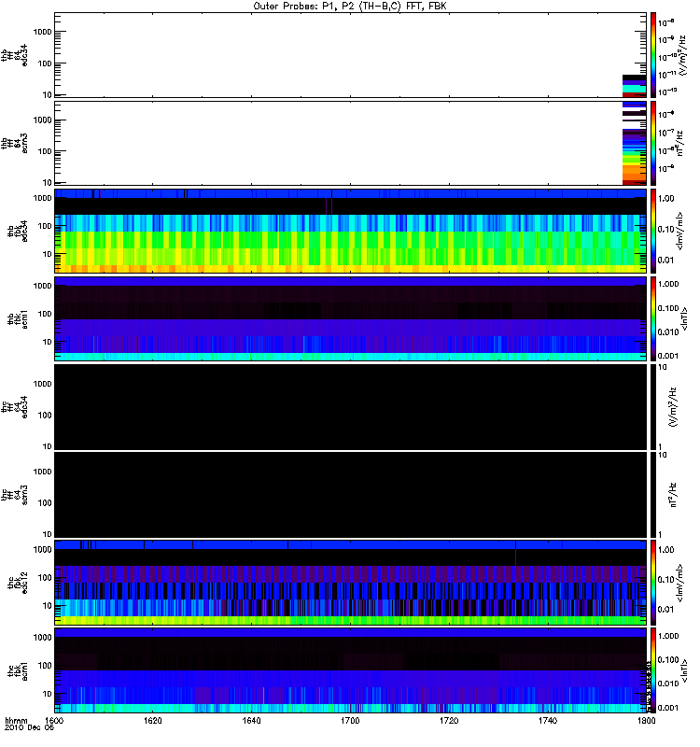Click '0.001' on thc fbk scm1 color scale

(667, 708)
